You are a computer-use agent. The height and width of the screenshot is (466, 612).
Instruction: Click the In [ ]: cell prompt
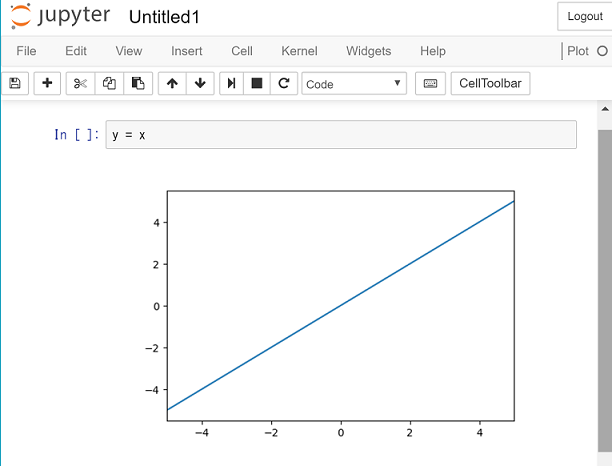click(76, 135)
